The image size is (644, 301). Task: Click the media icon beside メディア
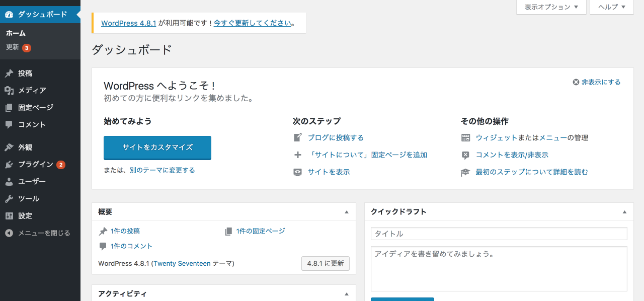[9, 91]
